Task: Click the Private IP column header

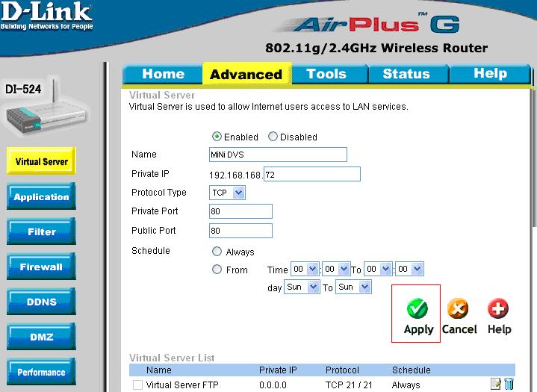Action: 278,370
